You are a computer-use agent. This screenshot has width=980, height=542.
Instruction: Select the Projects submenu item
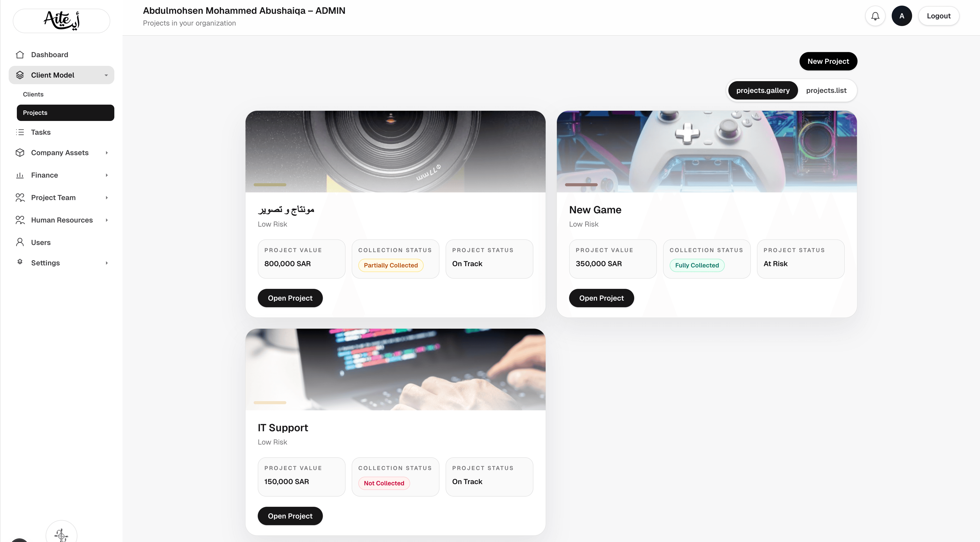pos(65,113)
